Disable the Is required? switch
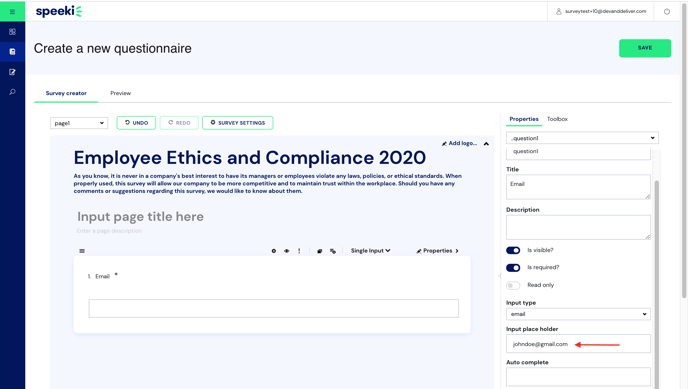This screenshot has width=688, height=389. coord(513,268)
